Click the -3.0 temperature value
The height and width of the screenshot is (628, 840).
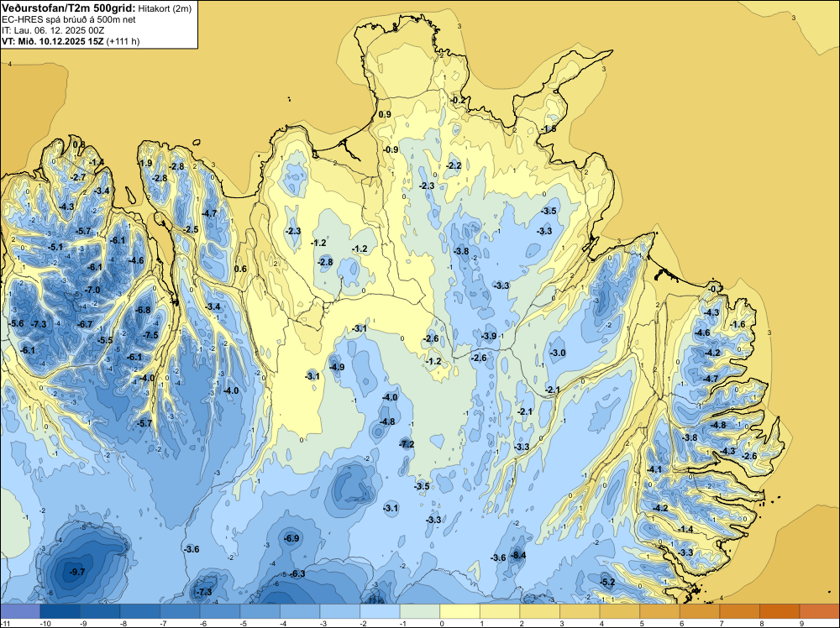(x=559, y=353)
